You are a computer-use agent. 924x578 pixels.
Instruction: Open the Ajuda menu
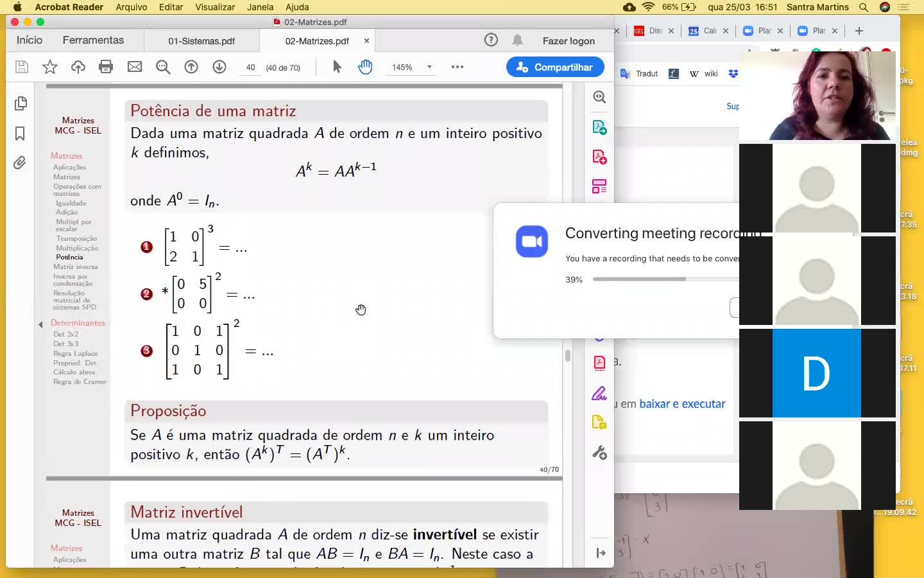pos(297,7)
